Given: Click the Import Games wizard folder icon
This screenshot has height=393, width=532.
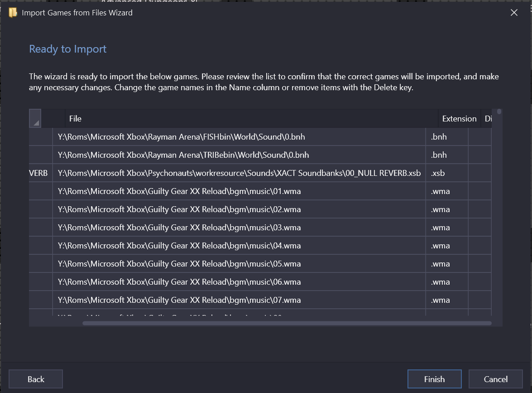Looking at the screenshot, I should point(13,13).
